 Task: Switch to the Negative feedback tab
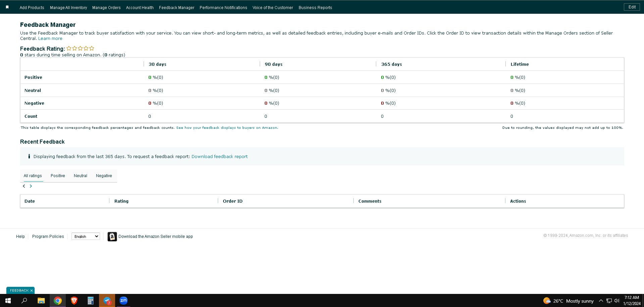(x=104, y=176)
